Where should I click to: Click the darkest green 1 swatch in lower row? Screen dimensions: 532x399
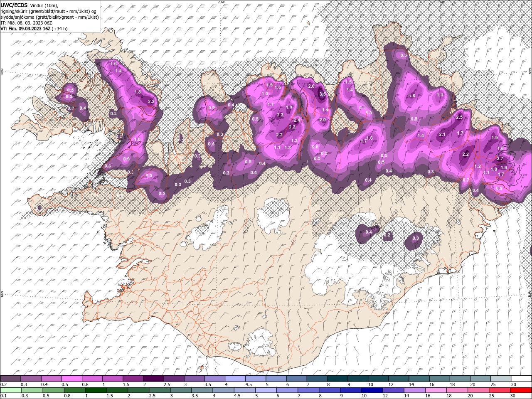[x=96, y=390]
